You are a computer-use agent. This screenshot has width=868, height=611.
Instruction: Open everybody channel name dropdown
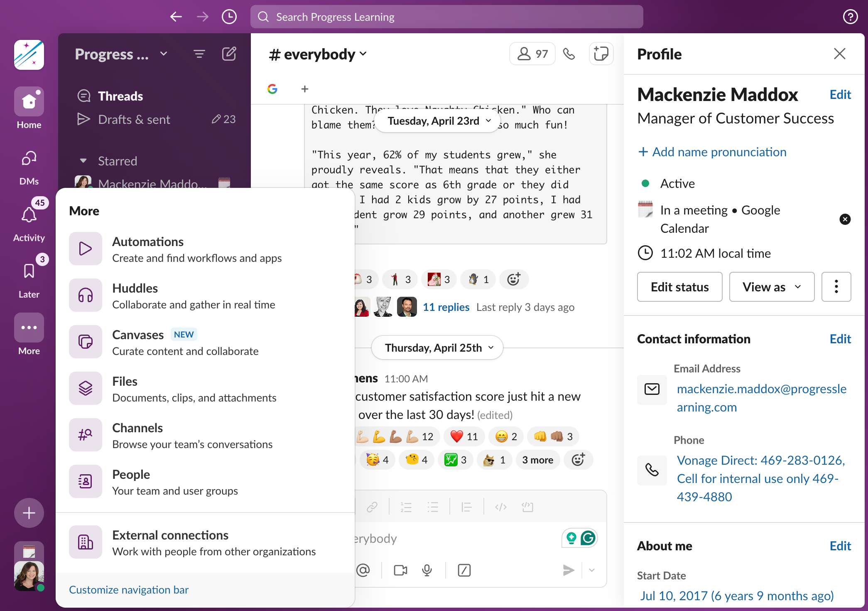tap(318, 54)
